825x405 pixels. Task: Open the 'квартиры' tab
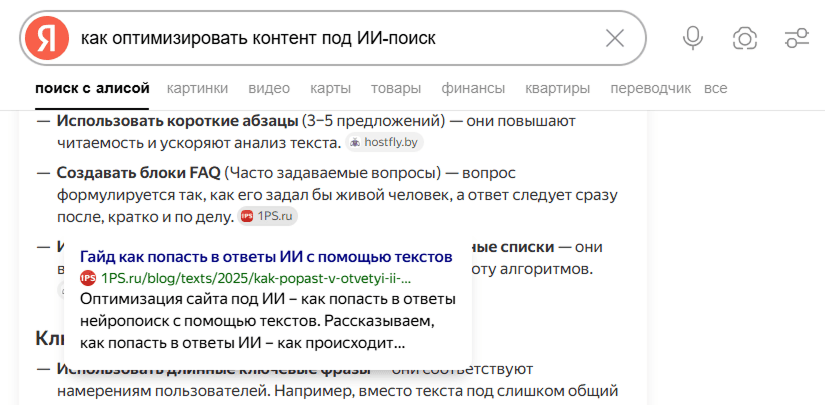pos(557,88)
